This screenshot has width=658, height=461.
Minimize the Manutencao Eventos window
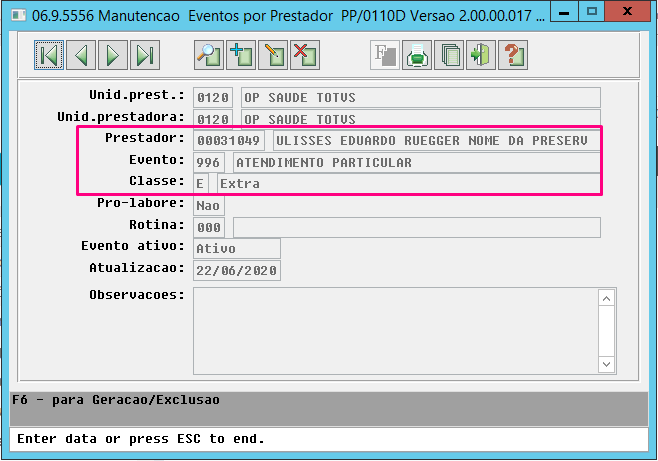(564, 11)
